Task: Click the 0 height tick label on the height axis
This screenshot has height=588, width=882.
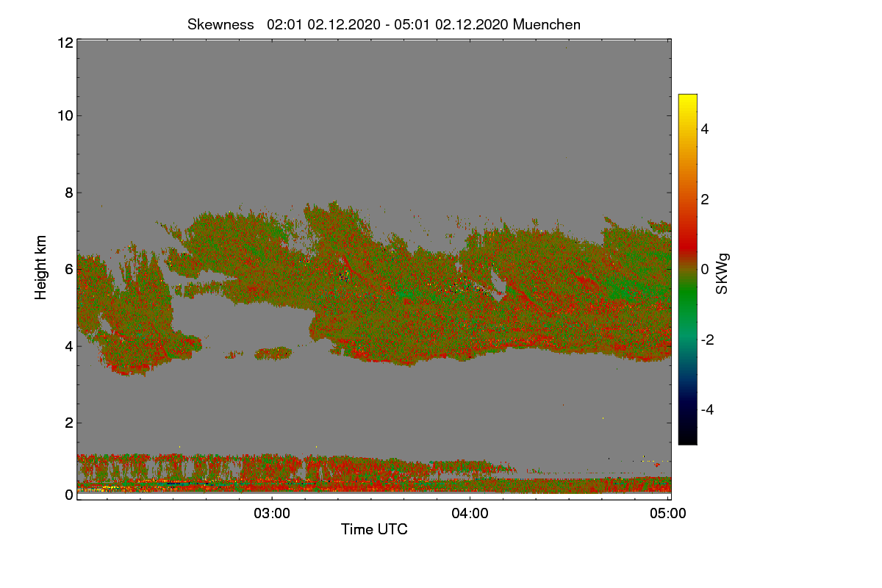Action: click(68, 495)
